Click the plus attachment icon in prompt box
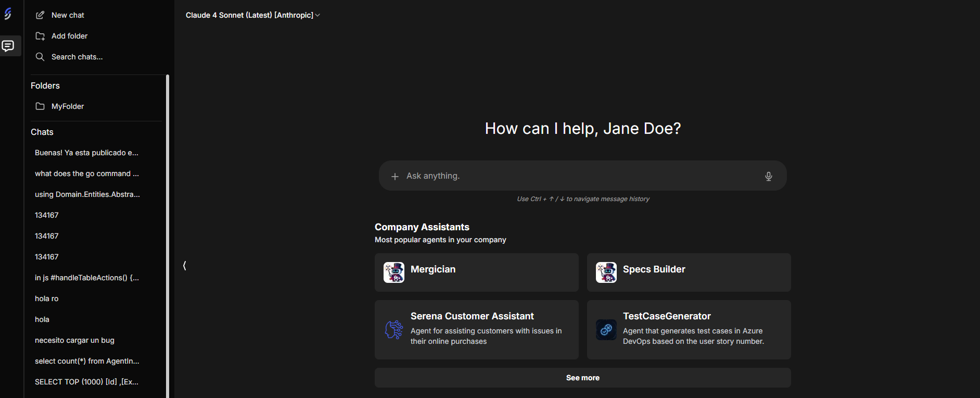The width and height of the screenshot is (980, 398). point(395,177)
